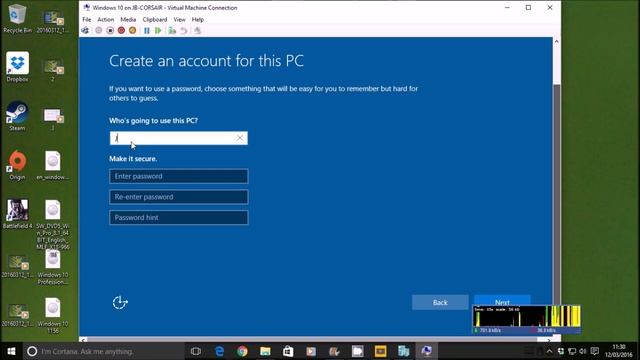
Task: Pause the virtual machine
Action: (147, 31)
